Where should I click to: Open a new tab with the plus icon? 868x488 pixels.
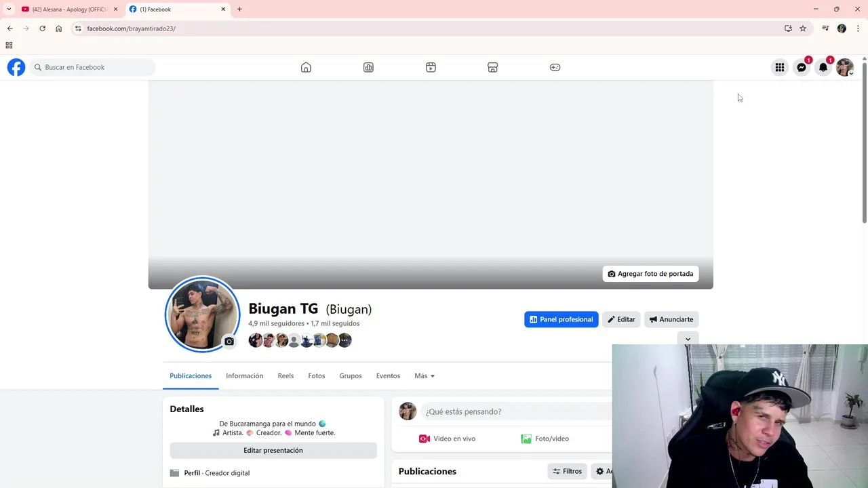point(239,9)
